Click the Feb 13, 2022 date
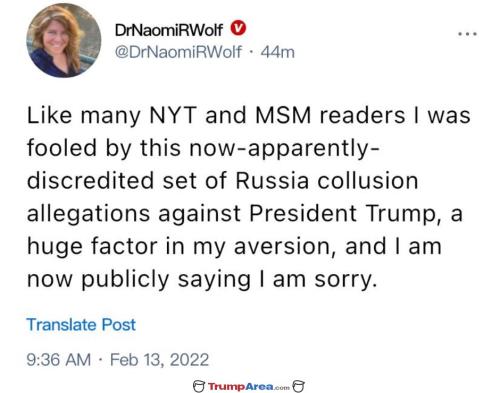 click(x=159, y=360)
